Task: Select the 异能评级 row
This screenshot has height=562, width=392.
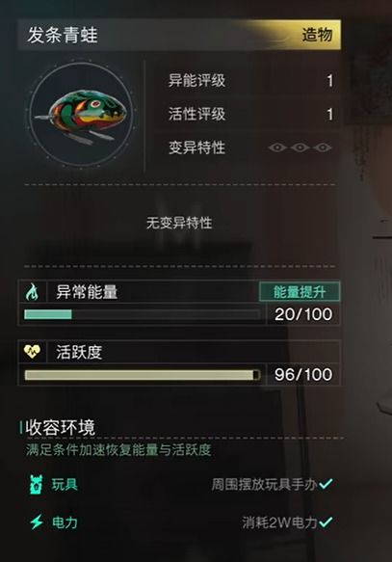Action: [247, 80]
